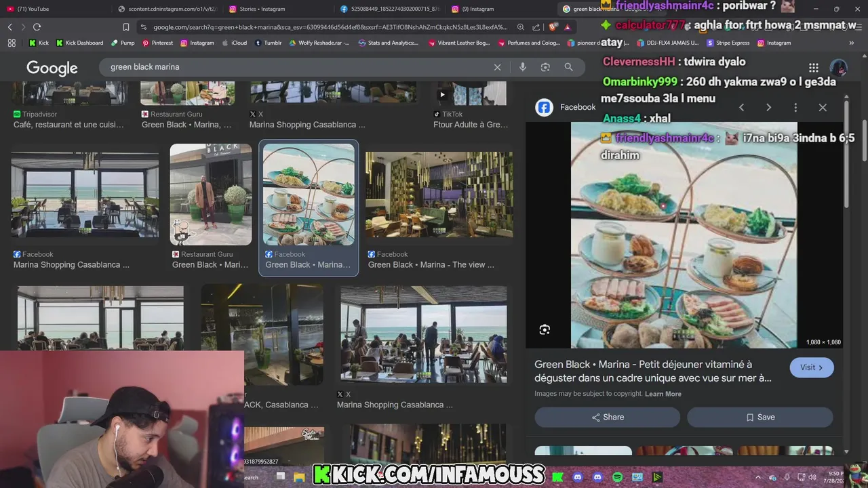Screen dimensions: 868x488
Task: Open File Explorer from the taskbar
Action: (299, 477)
